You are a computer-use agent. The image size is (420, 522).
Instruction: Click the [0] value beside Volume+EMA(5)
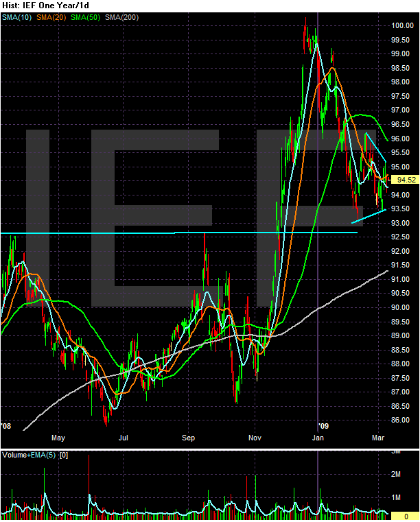click(64, 455)
